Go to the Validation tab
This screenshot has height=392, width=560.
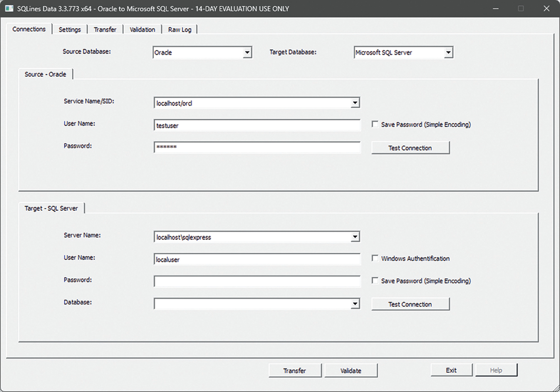pyautogui.click(x=142, y=29)
